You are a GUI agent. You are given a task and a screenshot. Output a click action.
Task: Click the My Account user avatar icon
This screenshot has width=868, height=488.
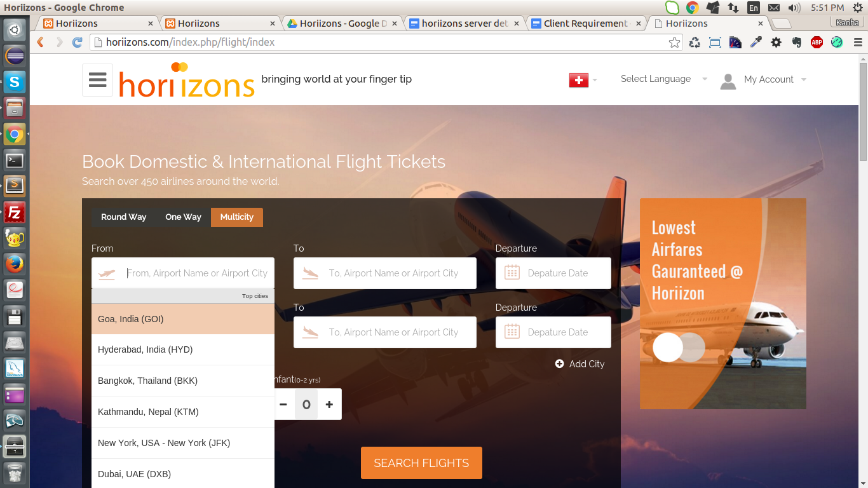point(728,81)
